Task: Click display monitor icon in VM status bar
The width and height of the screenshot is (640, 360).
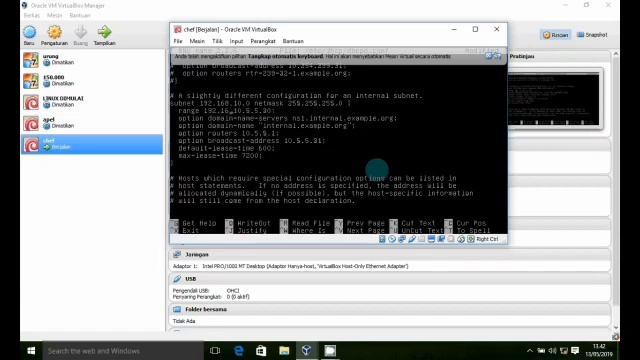Action: (431, 239)
